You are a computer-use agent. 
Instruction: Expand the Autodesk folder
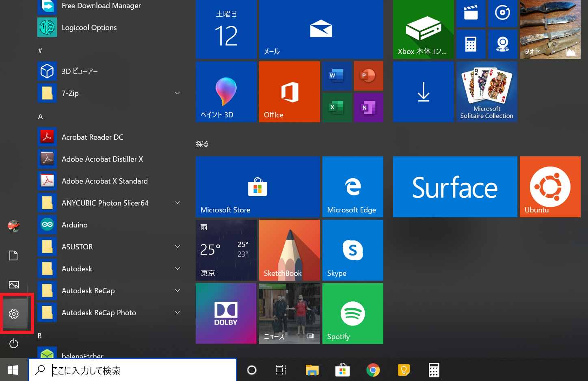177,268
